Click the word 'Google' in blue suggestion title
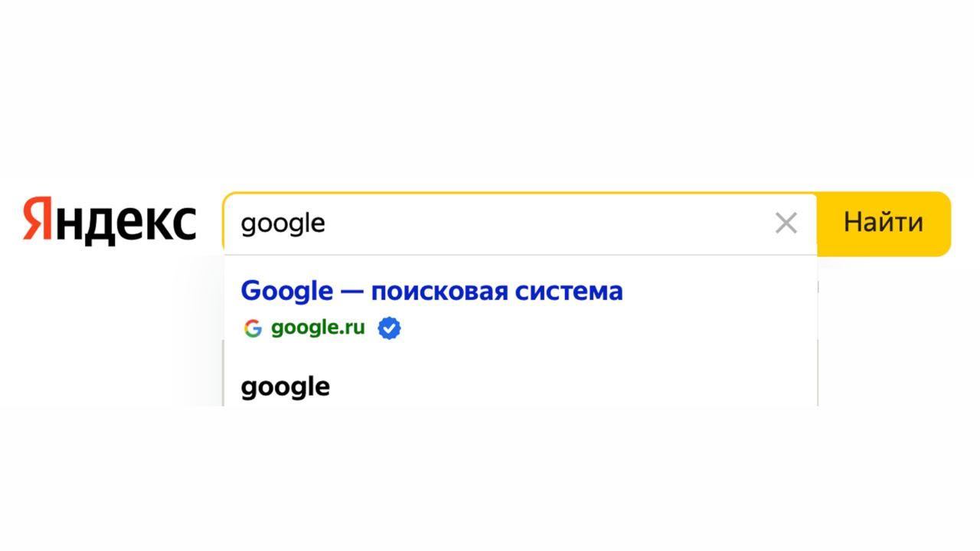Image resolution: width=980 pixels, height=551 pixels. coord(286,292)
